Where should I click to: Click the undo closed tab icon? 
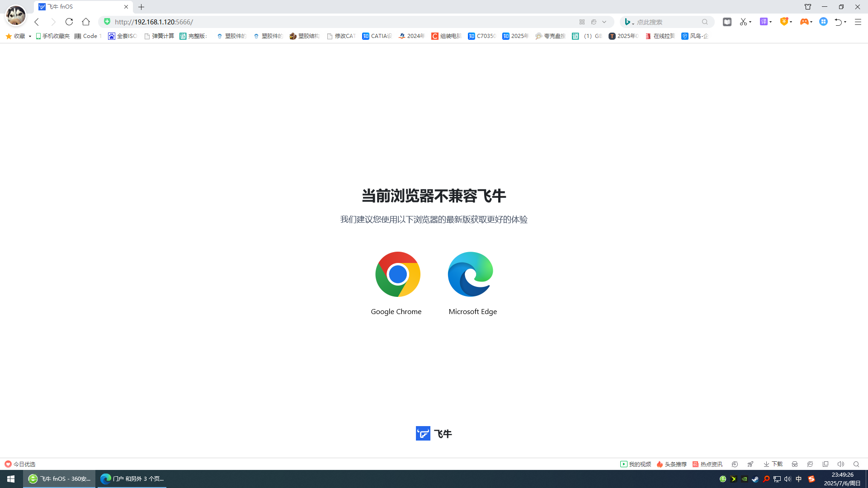(839, 22)
